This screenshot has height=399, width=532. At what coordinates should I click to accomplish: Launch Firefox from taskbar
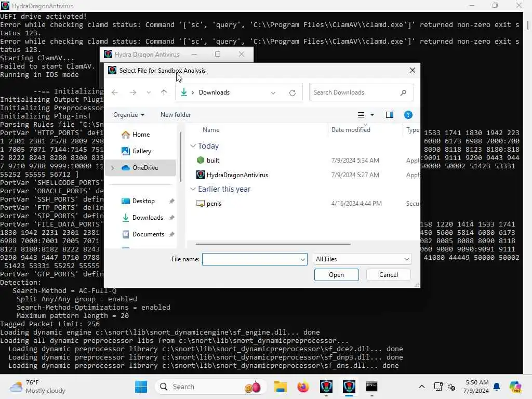click(x=303, y=387)
